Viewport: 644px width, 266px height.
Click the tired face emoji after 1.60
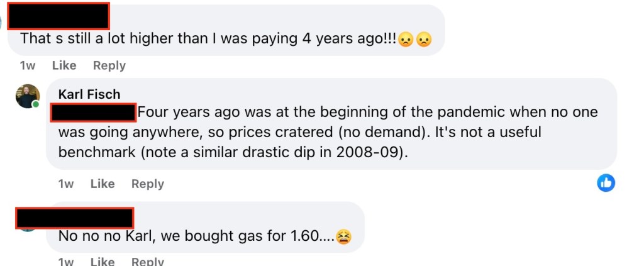coord(343,236)
